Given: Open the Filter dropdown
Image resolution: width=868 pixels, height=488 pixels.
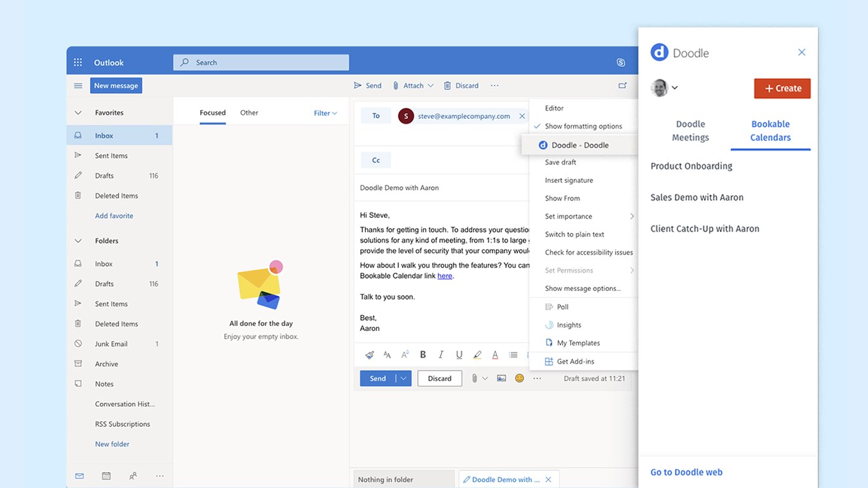Looking at the screenshot, I should 325,113.
